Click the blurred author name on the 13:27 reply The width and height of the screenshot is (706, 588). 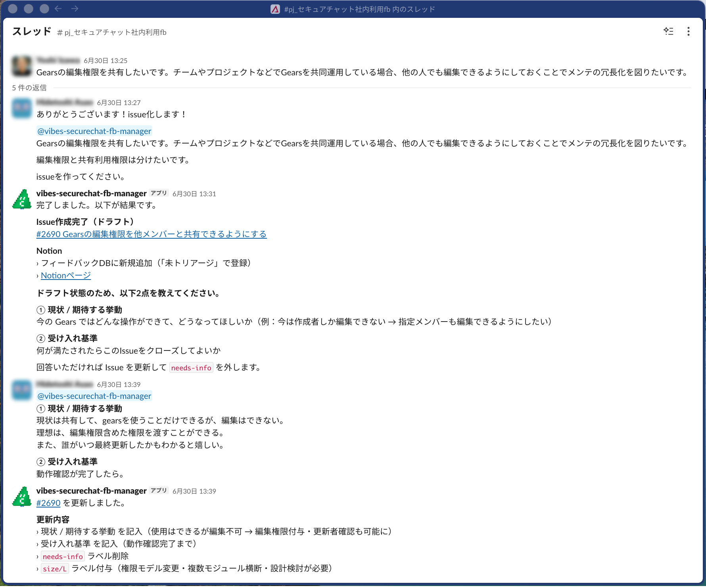65,102
